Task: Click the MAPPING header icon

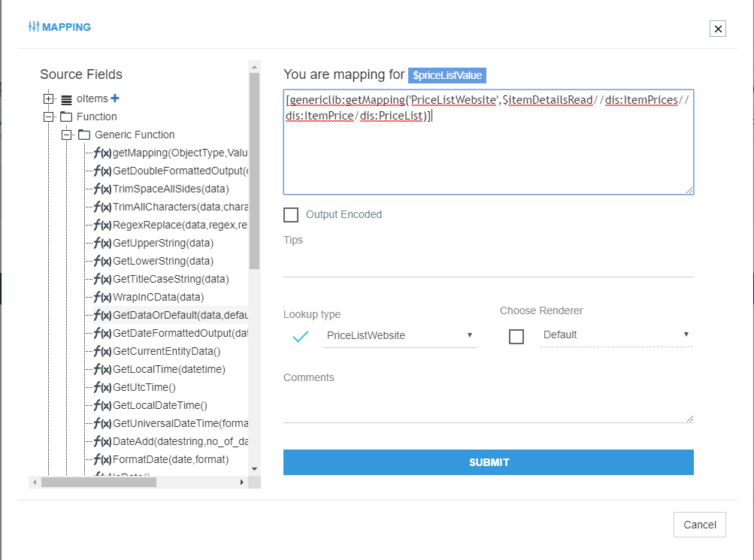Action: [33, 26]
